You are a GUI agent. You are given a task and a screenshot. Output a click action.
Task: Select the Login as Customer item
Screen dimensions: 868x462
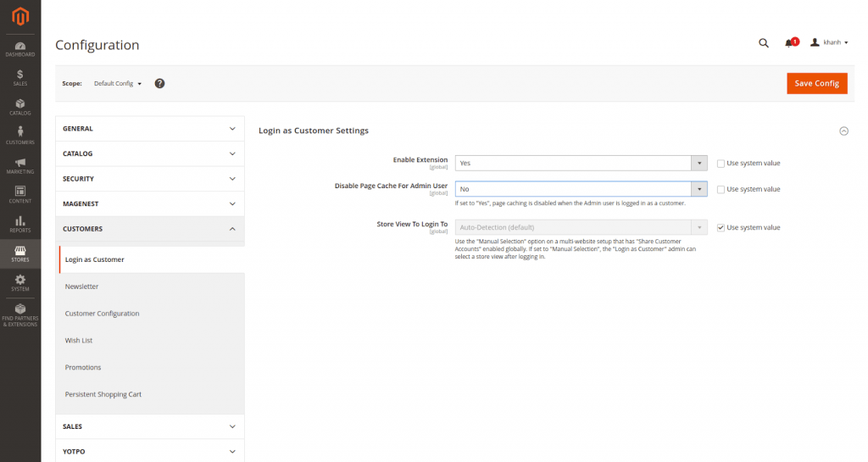click(x=151, y=259)
